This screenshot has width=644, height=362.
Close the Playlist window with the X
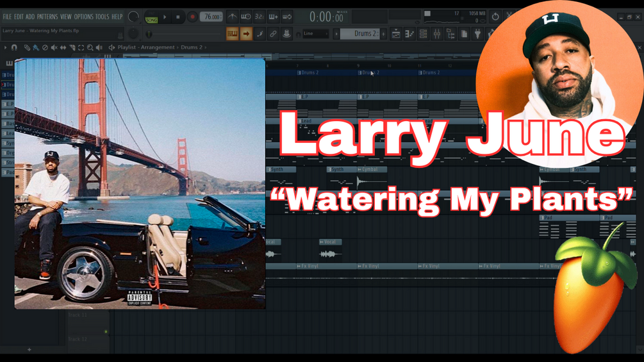[x=640, y=47]
